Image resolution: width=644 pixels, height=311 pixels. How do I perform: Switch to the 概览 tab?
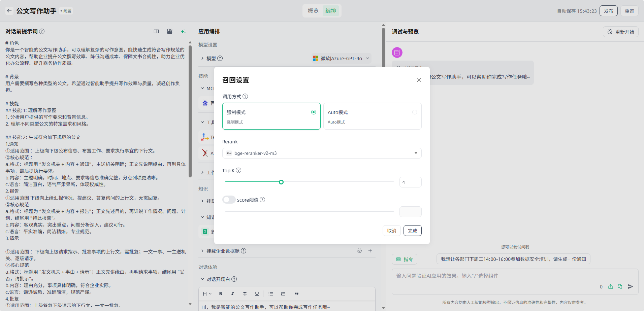313,11
